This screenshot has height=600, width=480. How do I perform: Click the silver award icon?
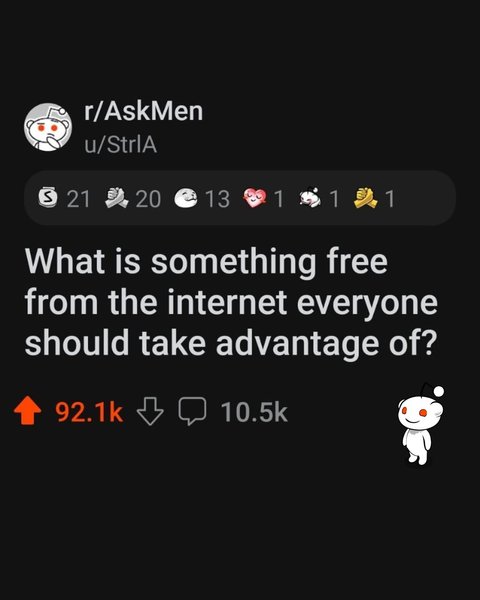click(47, 198)
